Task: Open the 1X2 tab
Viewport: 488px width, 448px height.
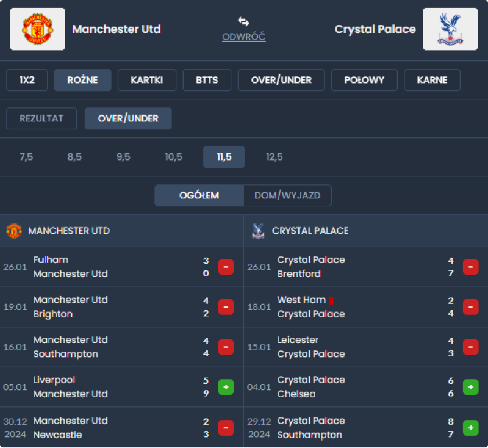Action: point(27,80)
